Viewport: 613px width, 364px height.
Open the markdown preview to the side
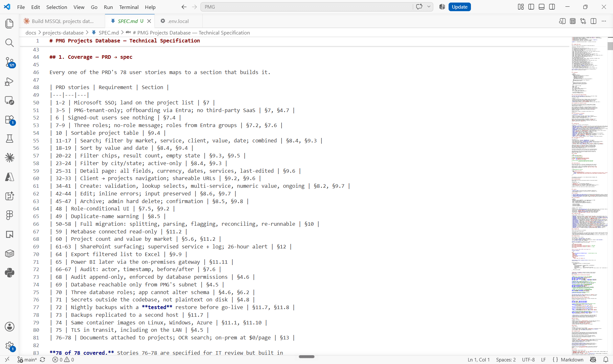pyautogui.click(x=563, y=21)
